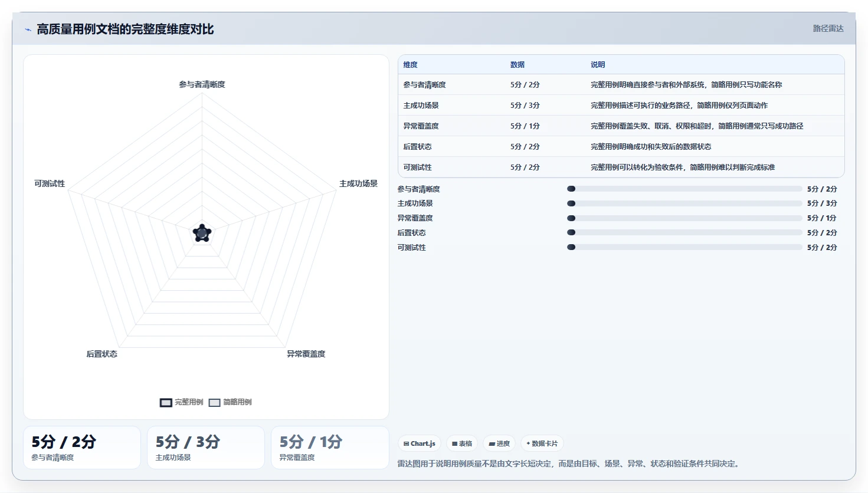868x493 pixels.
Task: Select the 异常覆盖度 table row cell
Action: click(x=421, y=126)
